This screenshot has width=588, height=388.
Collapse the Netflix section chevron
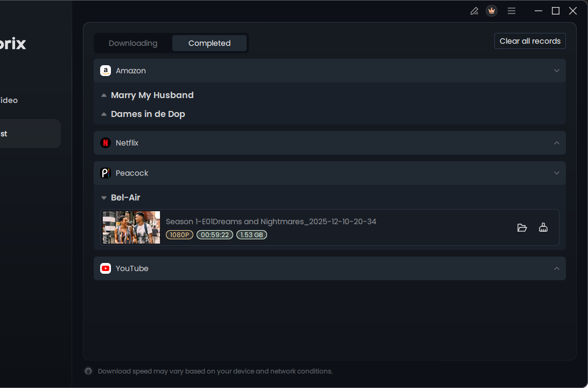coord(557,143)
